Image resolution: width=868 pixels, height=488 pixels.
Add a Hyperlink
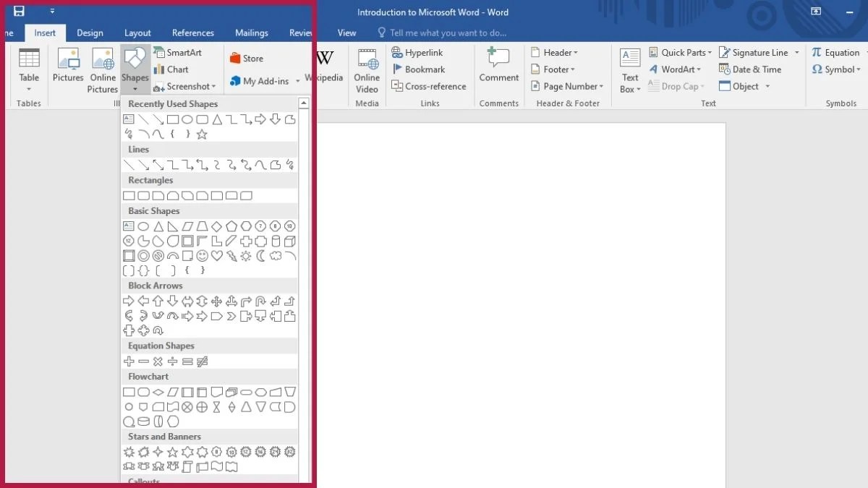(417, 53)
